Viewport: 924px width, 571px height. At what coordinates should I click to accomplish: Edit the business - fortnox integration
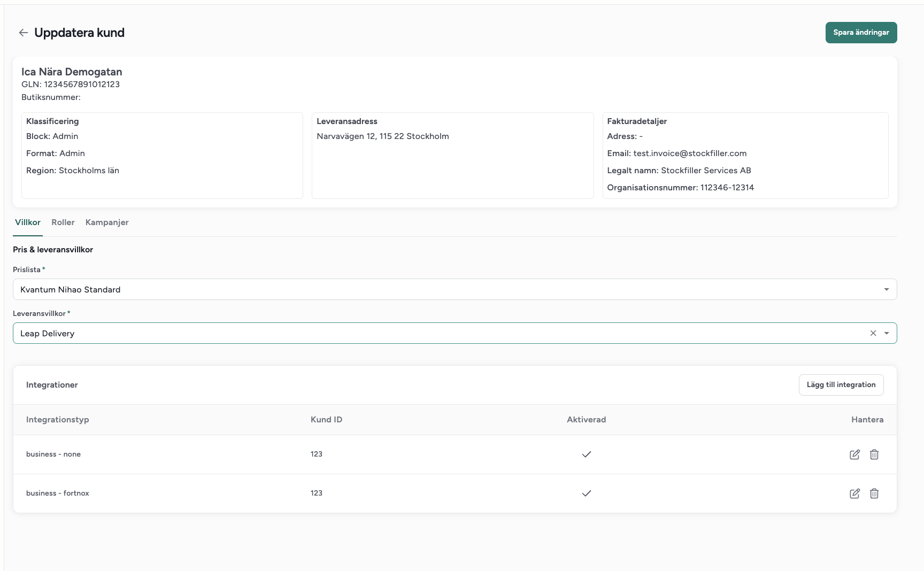(854, 493)
